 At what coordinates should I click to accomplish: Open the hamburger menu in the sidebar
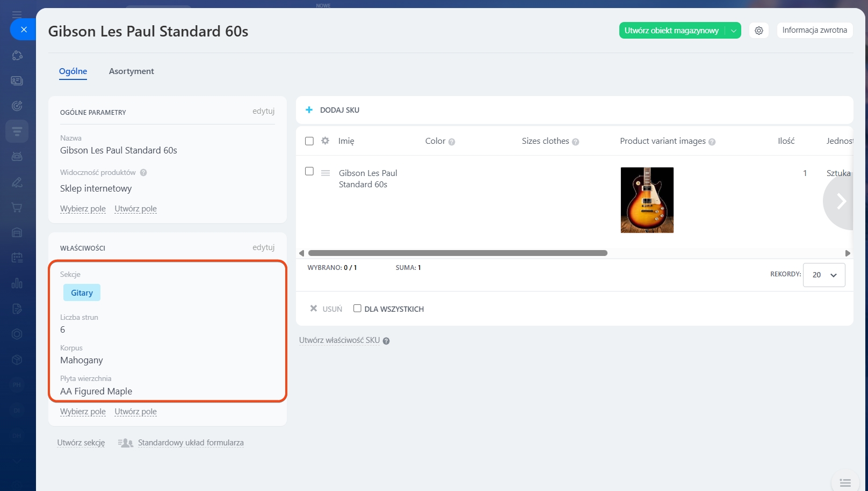(17, 15)
